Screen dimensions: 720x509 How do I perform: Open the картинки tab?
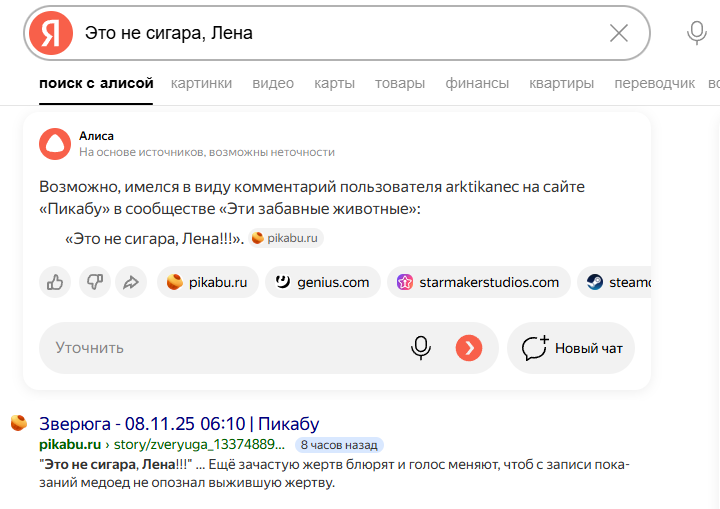tap(201, 83)
